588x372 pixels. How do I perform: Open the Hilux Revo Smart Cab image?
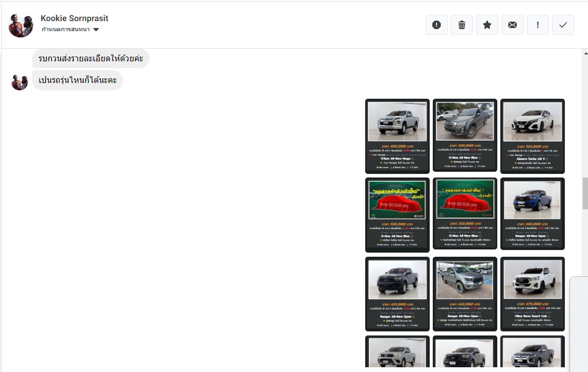pyautogui.click(x=533, y=293)
